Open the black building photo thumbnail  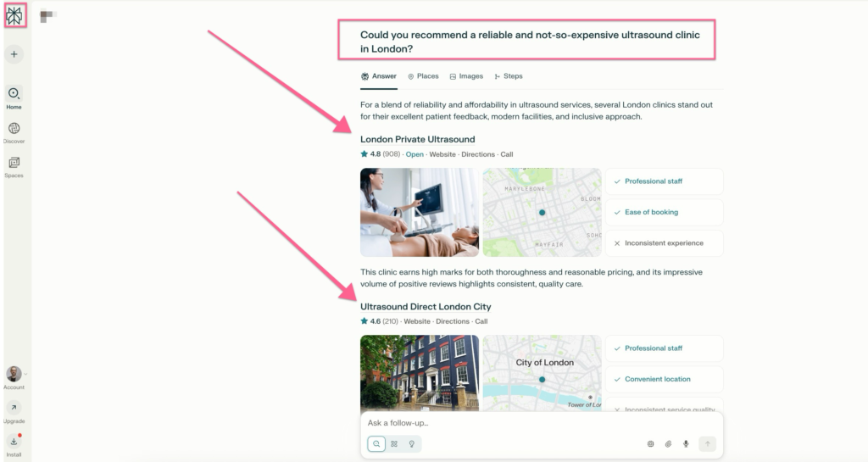[x=420, y=373]
